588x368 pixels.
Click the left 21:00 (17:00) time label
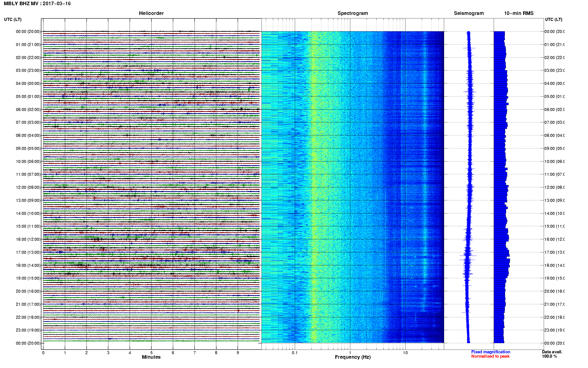28,304
